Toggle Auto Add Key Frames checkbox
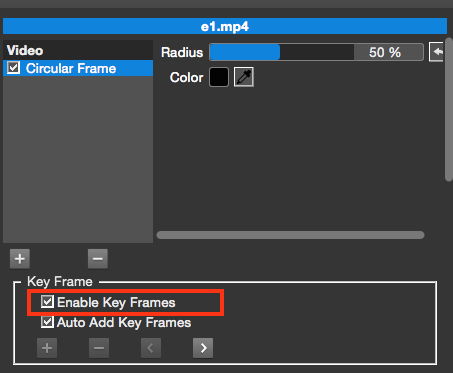 point(47,322)
